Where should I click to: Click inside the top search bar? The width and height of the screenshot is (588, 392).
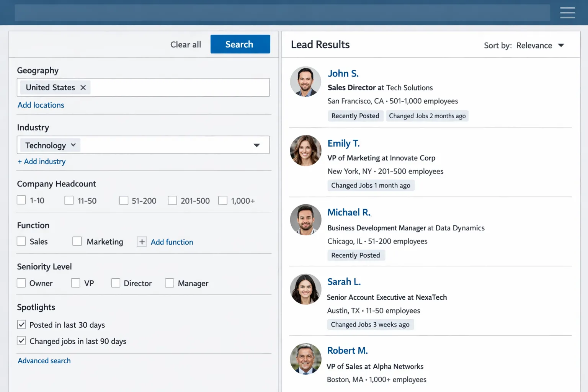click(x=282, y=12)
